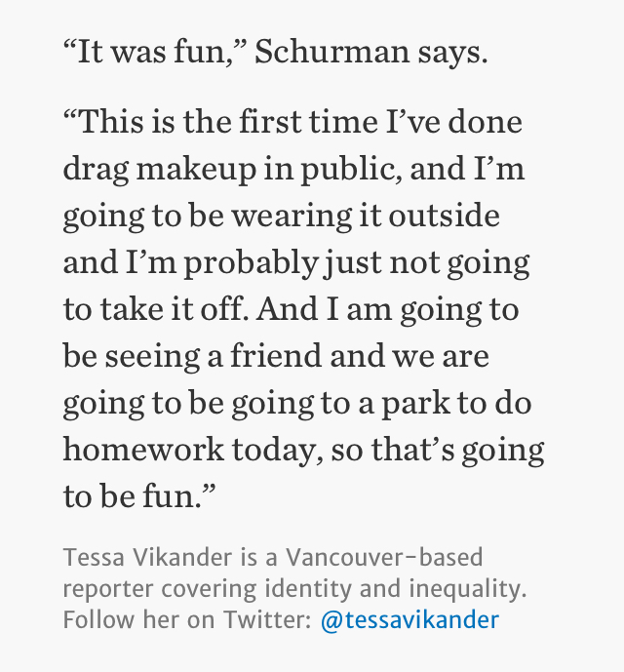Click the line "drag makeup in public"

pos(293,170)
